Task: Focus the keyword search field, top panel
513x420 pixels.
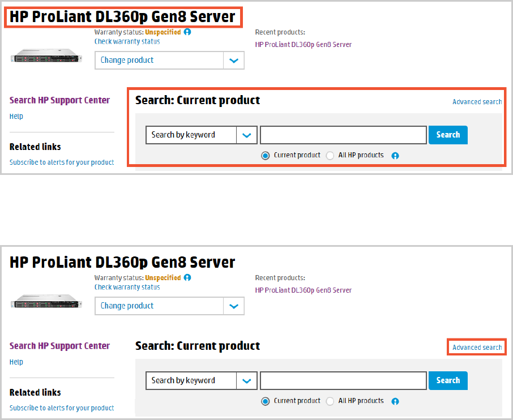Action: click(343, 135)
